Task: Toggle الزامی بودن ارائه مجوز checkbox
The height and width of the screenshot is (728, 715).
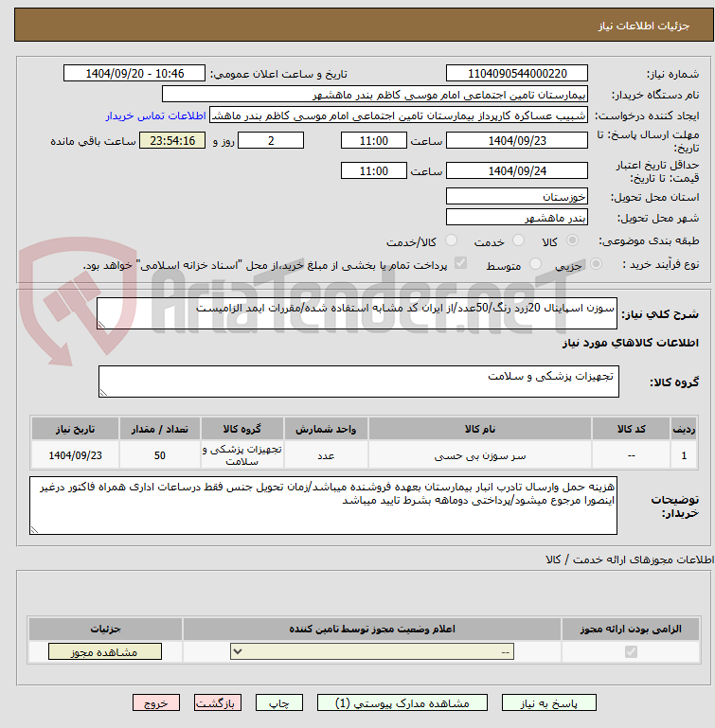Action: click(x=631, y=652)
